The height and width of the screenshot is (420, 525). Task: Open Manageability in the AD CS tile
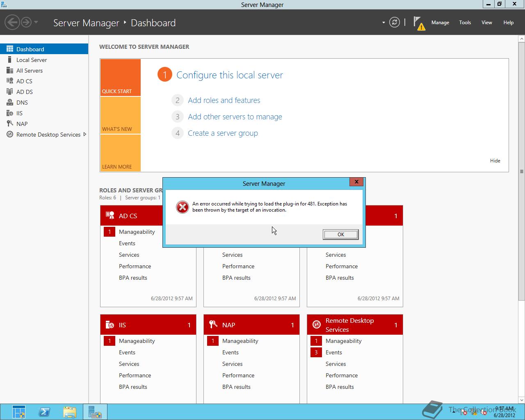tap(137, 232)
